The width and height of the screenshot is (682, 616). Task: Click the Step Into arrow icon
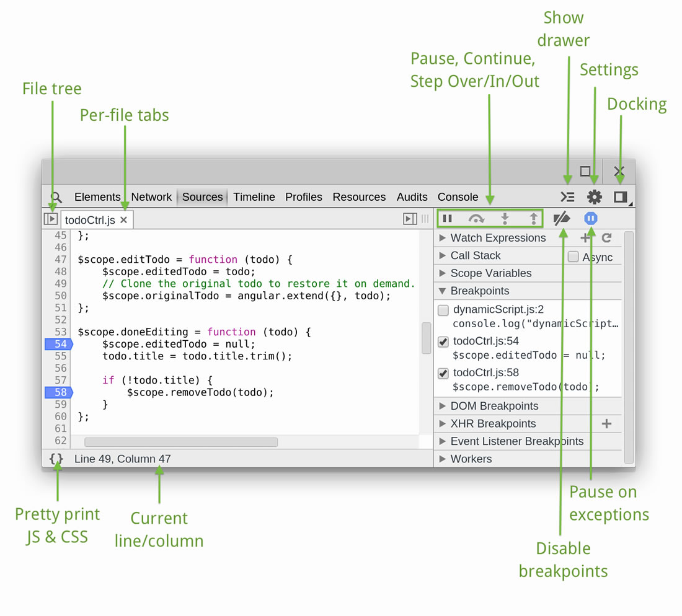pos(505,218)
